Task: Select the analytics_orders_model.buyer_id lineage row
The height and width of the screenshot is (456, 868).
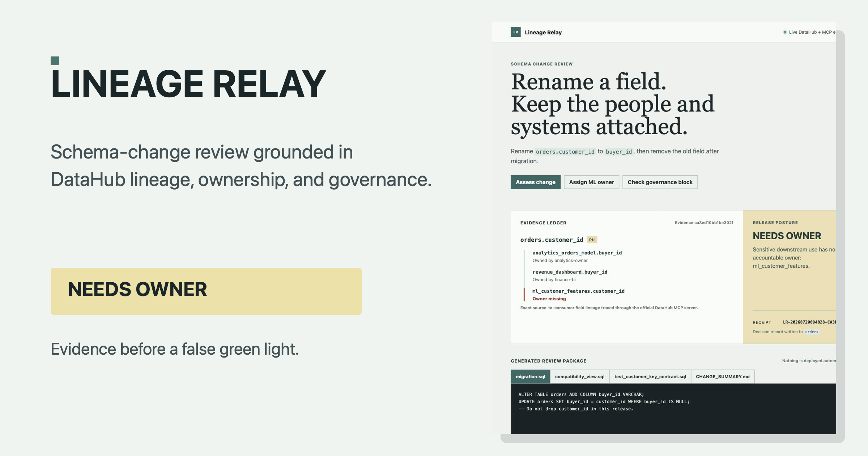Action: [x=577, y=253]
